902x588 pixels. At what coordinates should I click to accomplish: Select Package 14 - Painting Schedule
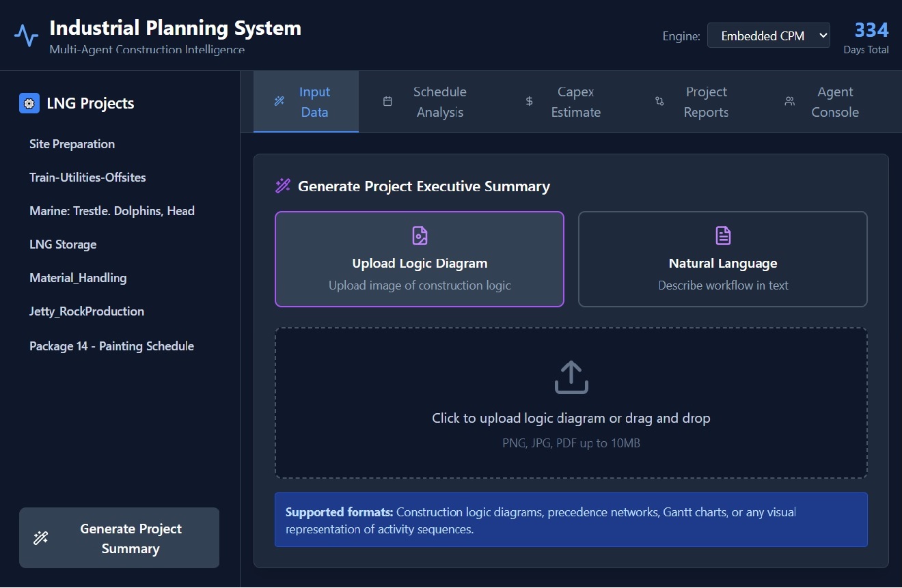pyautogui.click(x=111, y=346)
